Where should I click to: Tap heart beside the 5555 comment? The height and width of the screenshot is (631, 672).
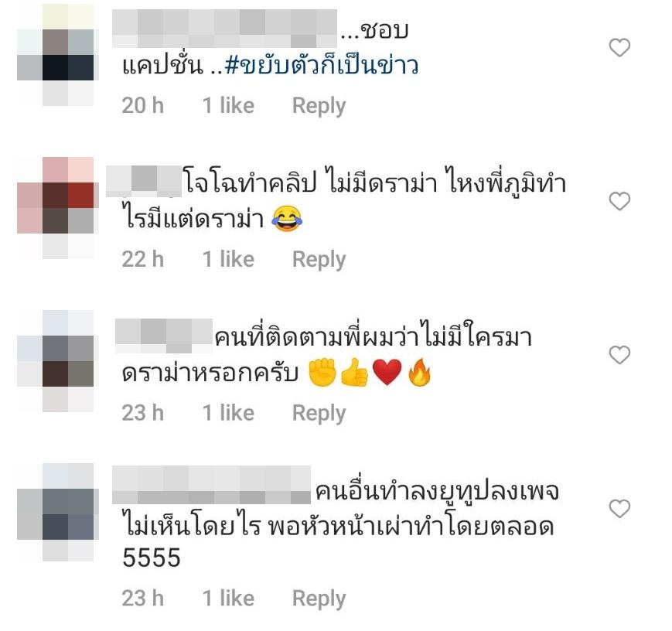tap(619, 509)
